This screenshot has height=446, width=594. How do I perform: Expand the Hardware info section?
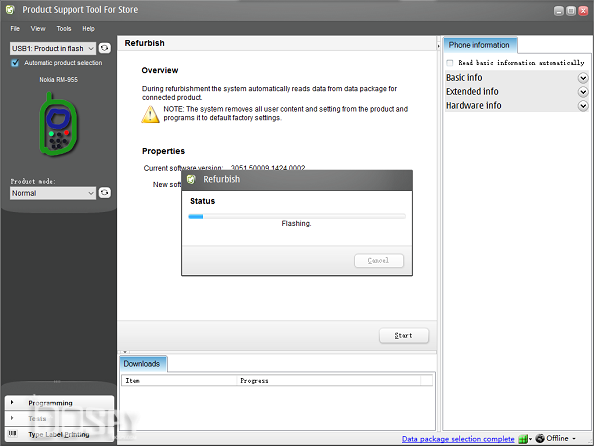pos(583,105)
